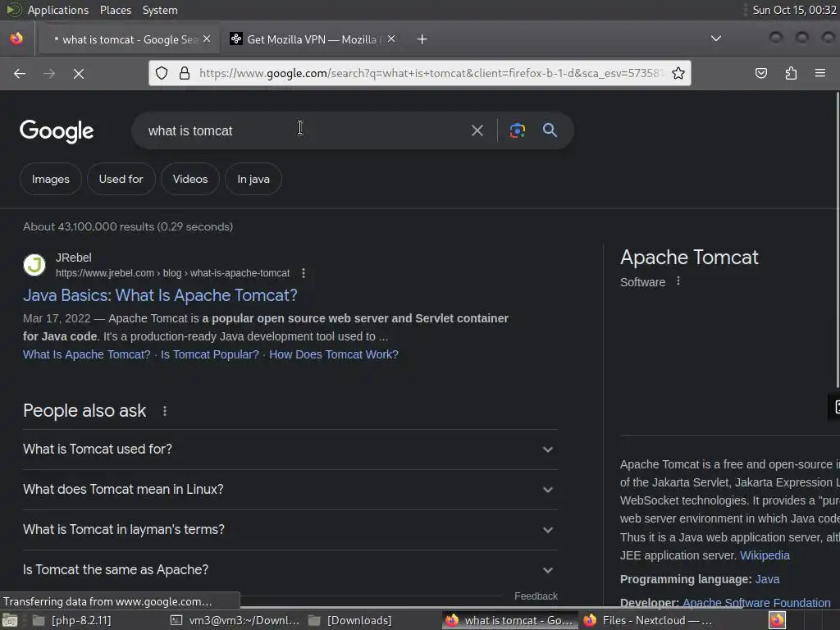Switch to vm3@vm3 terminal taskbar window
840x630 pixels.
pyautogui.click(x=235, y=621)
